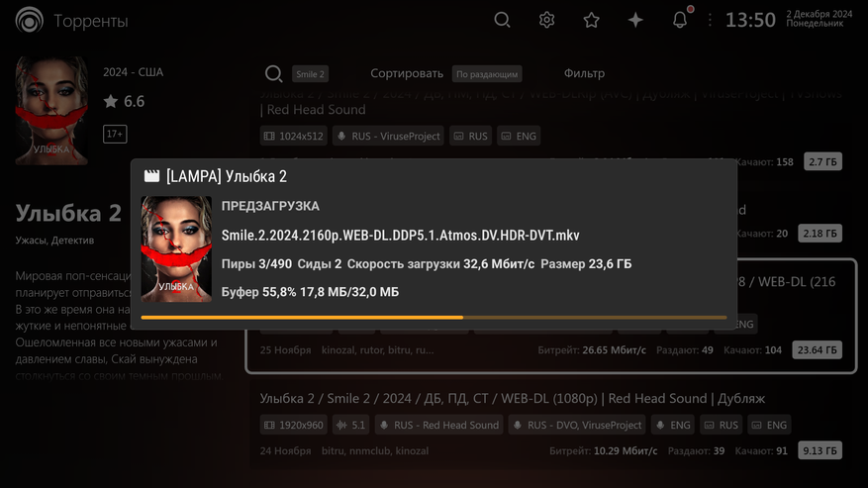This screenshot has width=868, height=488.
Task: Click the 2.7 ГБ size badge
Action: tap(822, 161)
